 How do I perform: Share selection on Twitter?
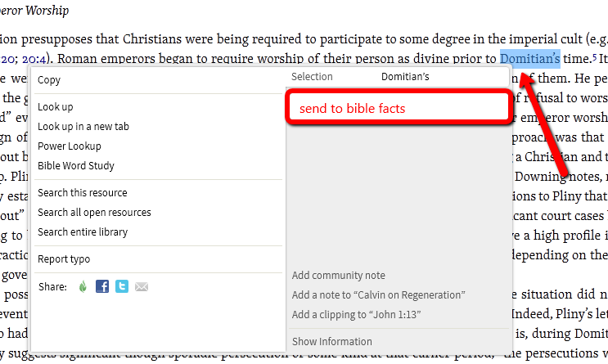pyautogui.click(x=122, y=286)
